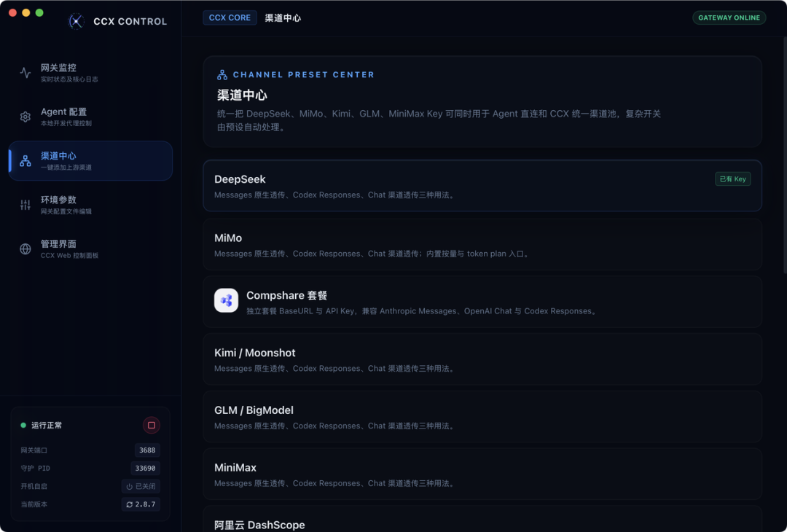Click the 环境参数 sliders icon

[25, 204]
